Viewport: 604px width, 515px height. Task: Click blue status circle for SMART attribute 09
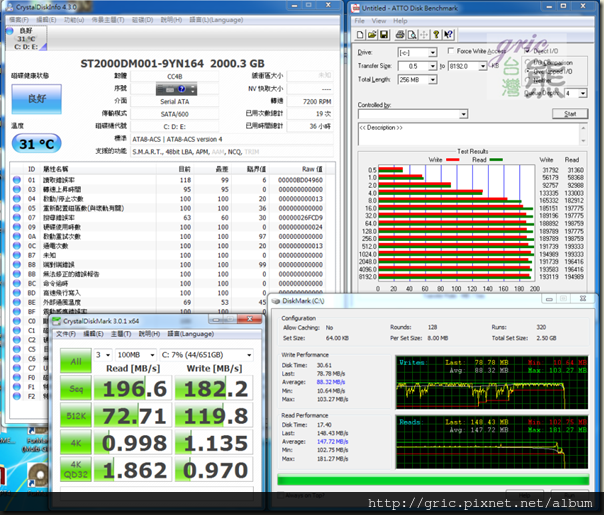pos(17,227)
